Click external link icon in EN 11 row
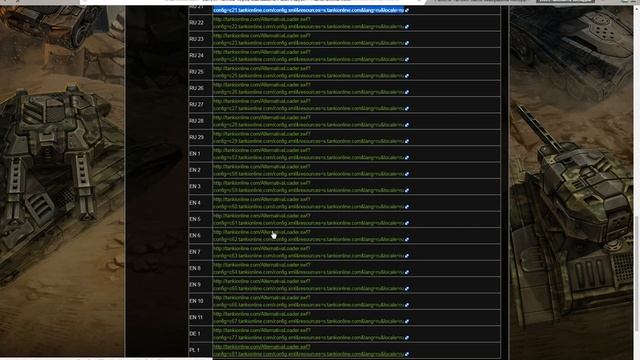Screen dimensions: 640x360 pos(407,321)
